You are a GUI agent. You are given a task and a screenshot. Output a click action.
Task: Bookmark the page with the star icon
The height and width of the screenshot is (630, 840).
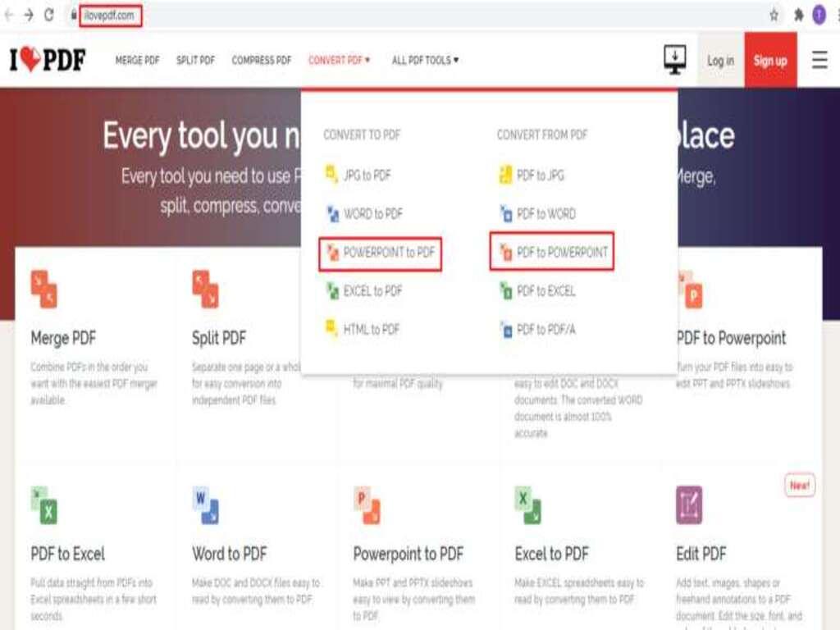coord(774,15)
